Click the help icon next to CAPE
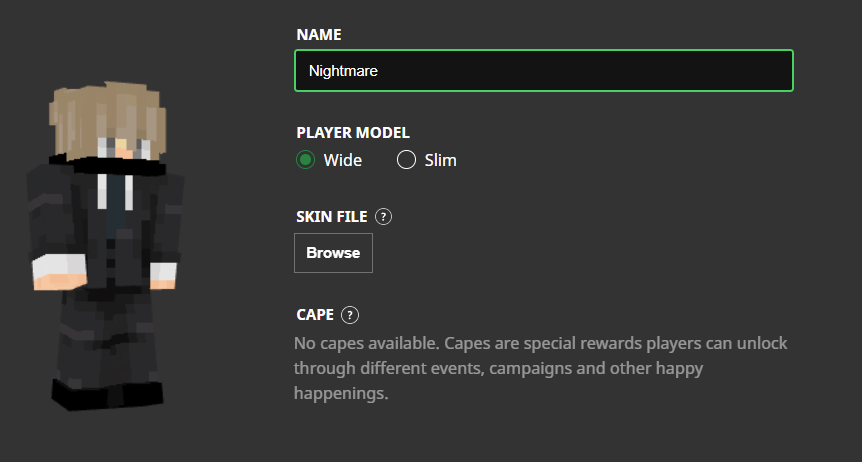The height and width of the screenshot is (462, 862). point(350,315)
